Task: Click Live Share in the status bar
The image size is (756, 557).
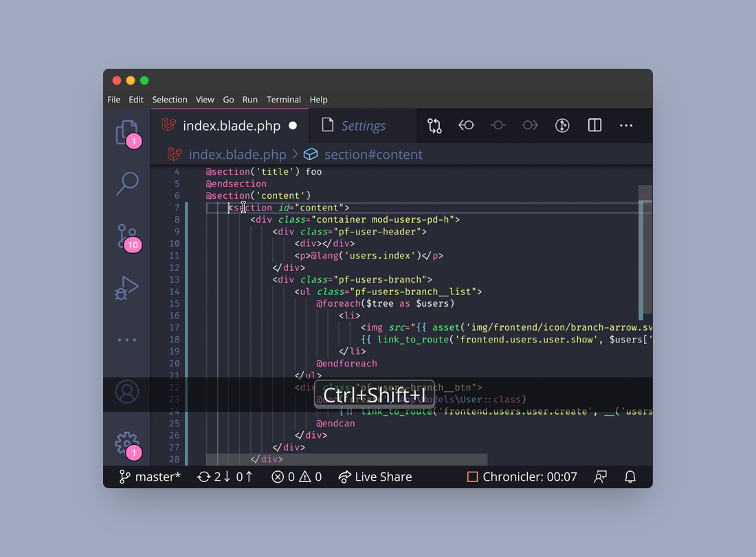Action: point(375,477)
